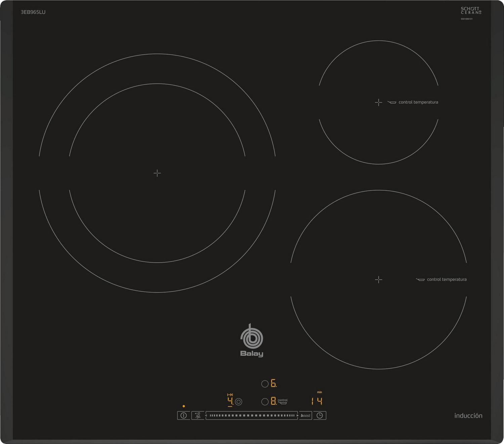Image resolution: width=504 pixels, height=444 pixels.
Task: Tap the boost power key
Action: (305, 415)
